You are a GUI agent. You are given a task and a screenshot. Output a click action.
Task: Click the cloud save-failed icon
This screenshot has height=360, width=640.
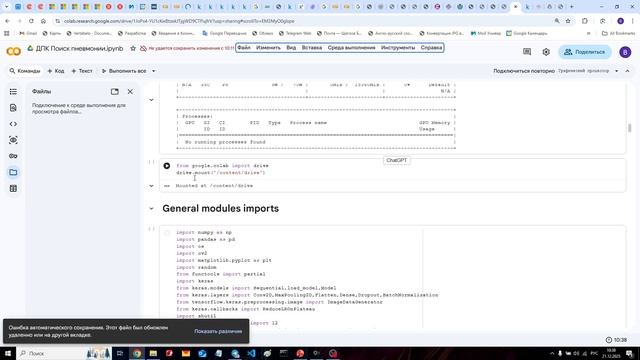pyautogui.click(x=143, y=49)
